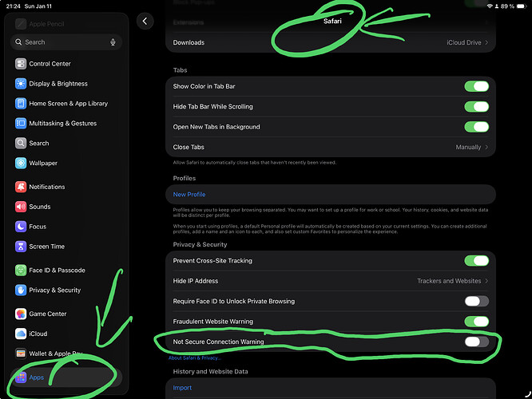Tap the Manually value for Close Tabs
The width and height of the screenshot is (532, 399).
468,147
